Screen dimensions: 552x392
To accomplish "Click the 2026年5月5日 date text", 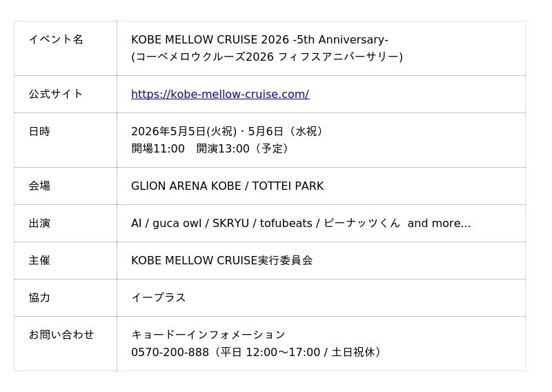I will pyautogui.click(x=168, y=131).
